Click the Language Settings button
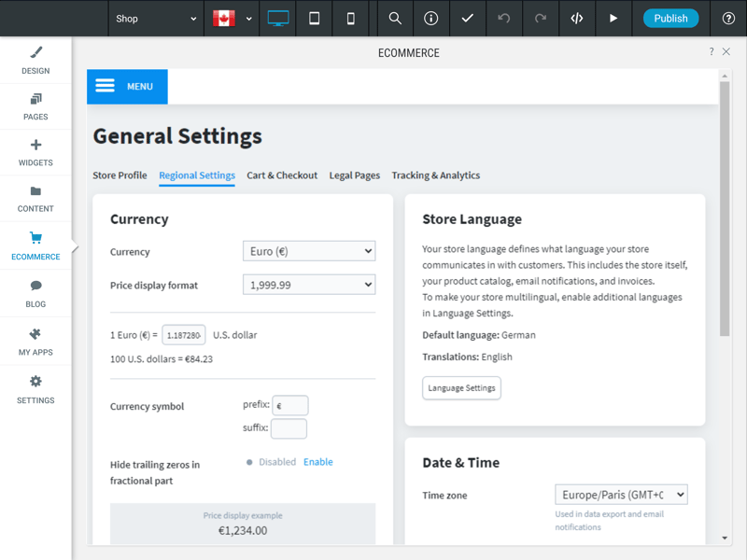This screenshot has height=560, width=747. (461, 388)
